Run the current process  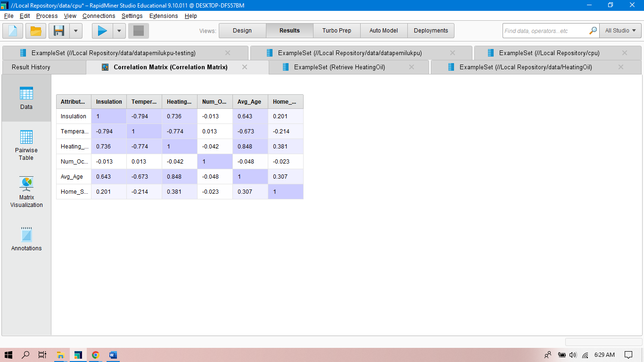coord(101,31)
